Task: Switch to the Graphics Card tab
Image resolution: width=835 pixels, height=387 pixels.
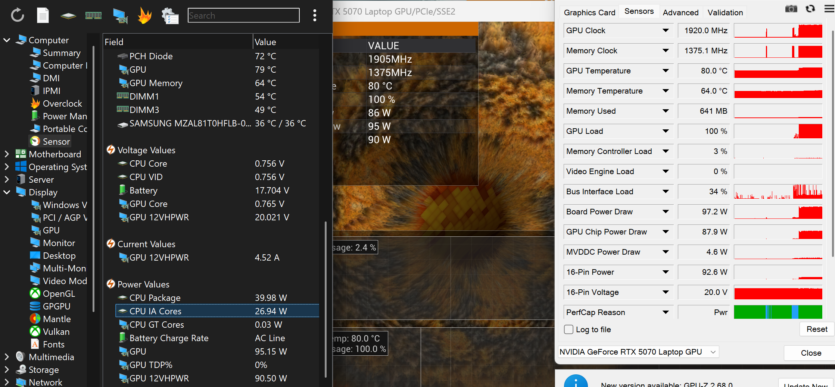Action: (x=589, y=12)
